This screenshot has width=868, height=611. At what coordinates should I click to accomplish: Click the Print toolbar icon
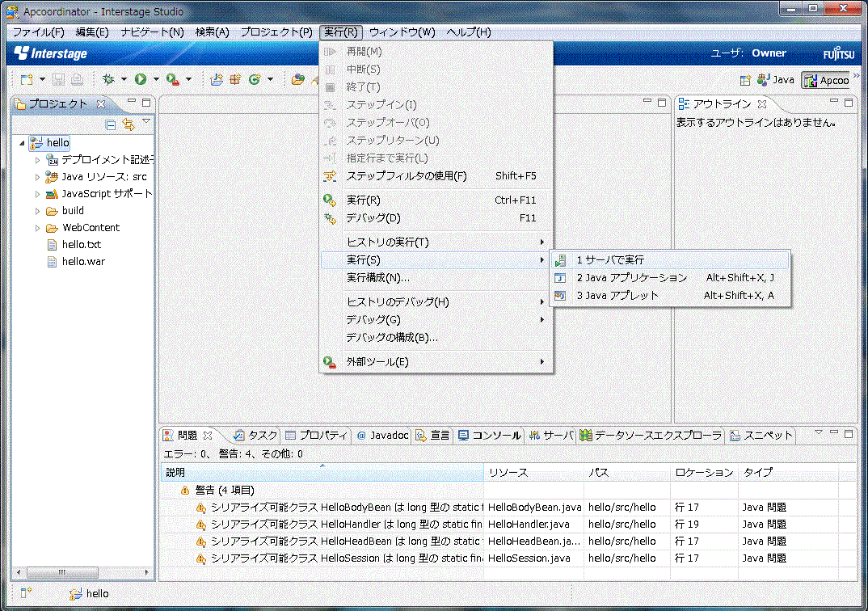pos(77,80)
